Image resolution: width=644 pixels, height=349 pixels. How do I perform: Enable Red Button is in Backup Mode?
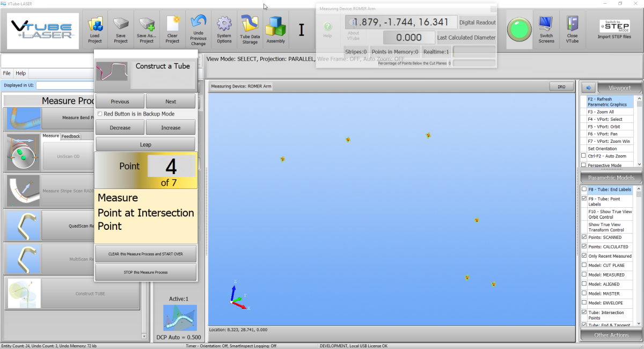click(x=100, y=114)
